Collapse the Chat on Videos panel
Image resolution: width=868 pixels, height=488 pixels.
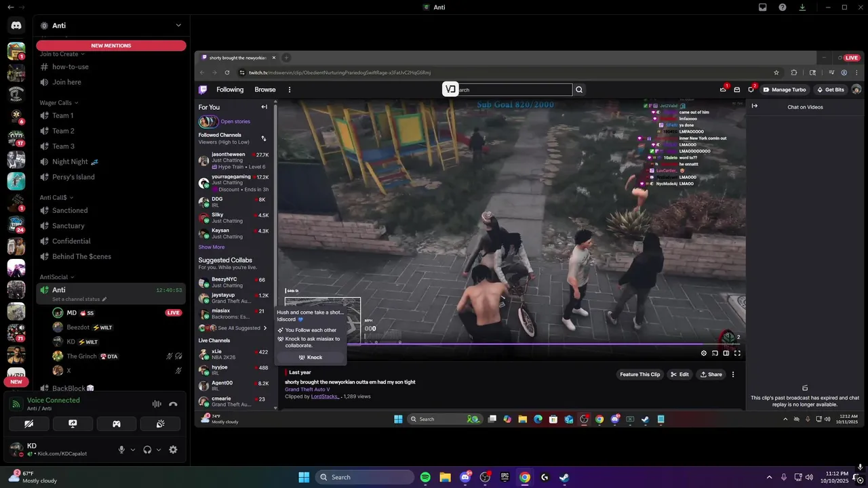pyautogui.click(x=754, y=106)
